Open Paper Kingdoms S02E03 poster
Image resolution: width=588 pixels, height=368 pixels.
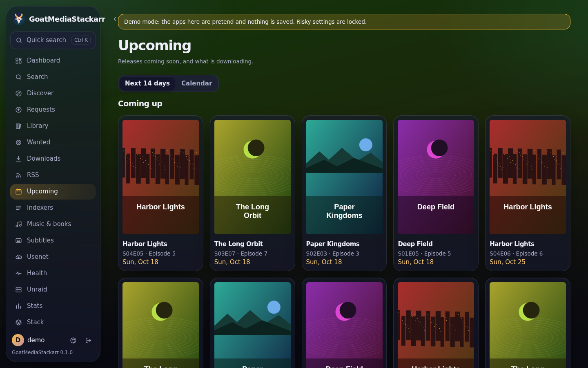tap(344, 177)
